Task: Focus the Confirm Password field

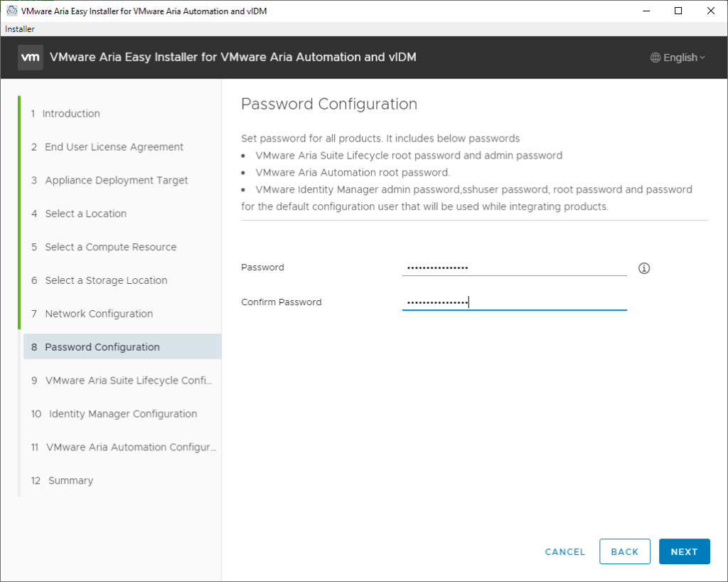Action: (x=514, y=302)
